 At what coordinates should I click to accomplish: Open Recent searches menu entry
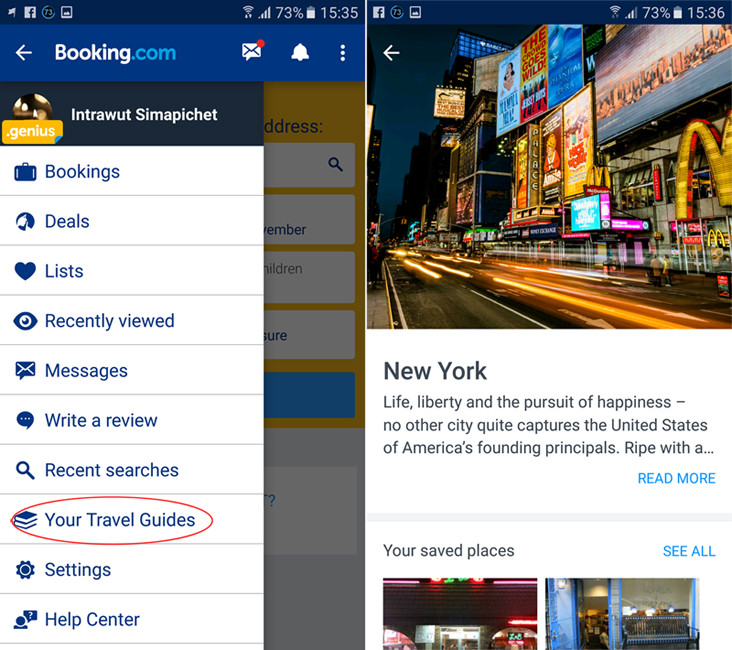pos(132,470)
